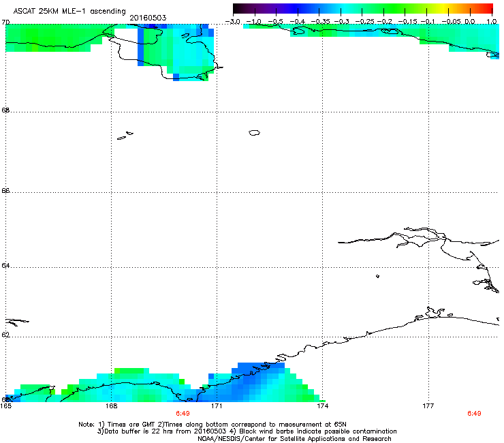Click the color bar label "-0.05"
The width and height of the screenshot is (504, 443).
(x=451, y=22)
